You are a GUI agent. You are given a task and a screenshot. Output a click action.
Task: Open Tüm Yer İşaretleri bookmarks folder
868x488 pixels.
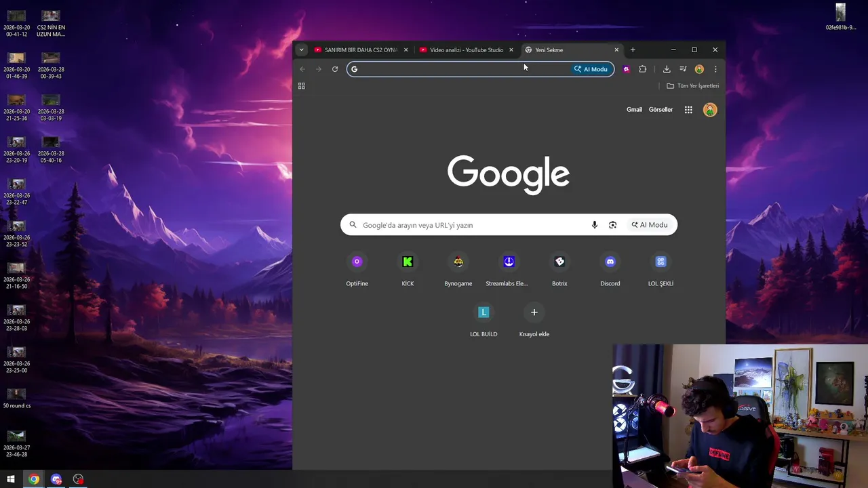692,86
